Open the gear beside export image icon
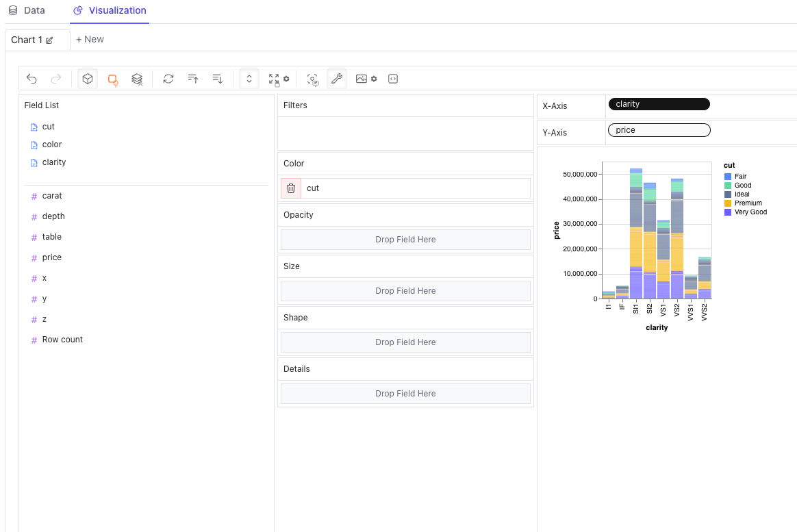797x532 pixels. coord(374,79)
